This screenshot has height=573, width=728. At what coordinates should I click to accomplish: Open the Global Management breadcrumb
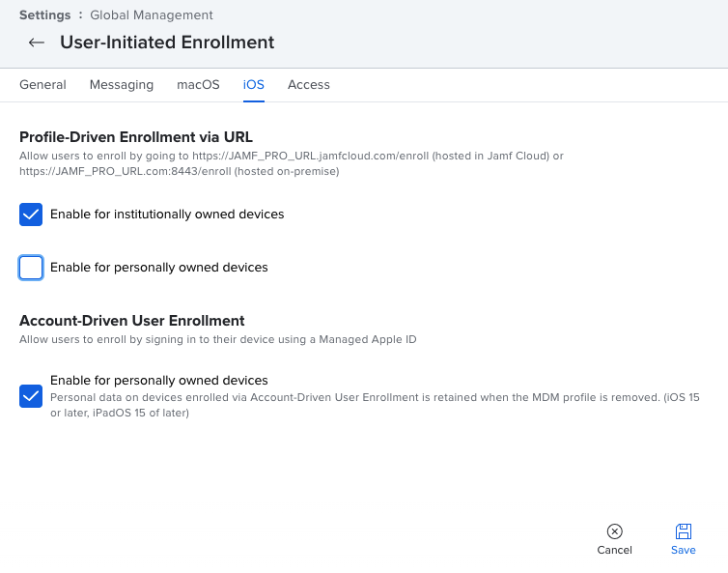point(152,15)
